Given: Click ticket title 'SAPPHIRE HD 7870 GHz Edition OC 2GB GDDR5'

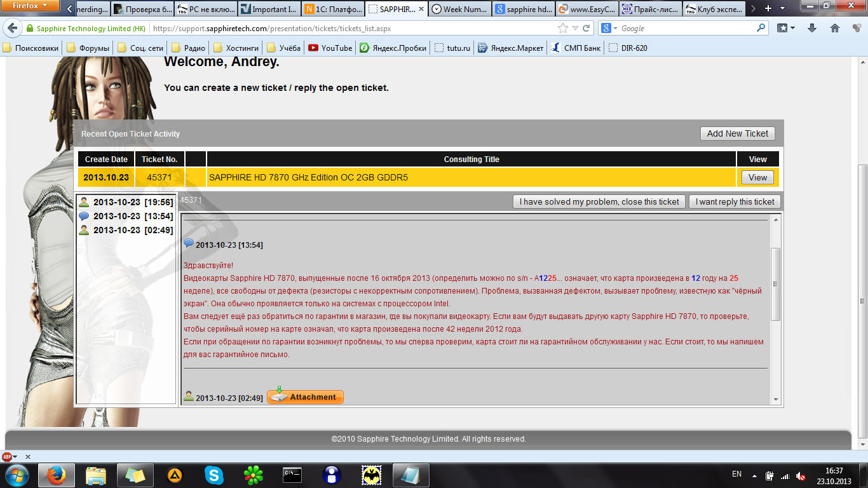Looking at the screenshot, I should coord(308,177).
